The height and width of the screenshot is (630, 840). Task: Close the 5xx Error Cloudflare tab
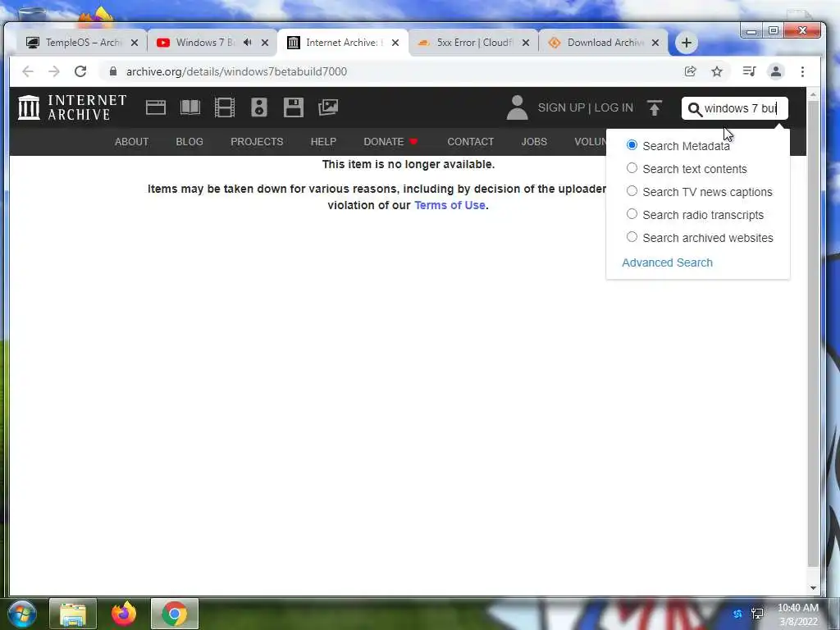point(526,43)
